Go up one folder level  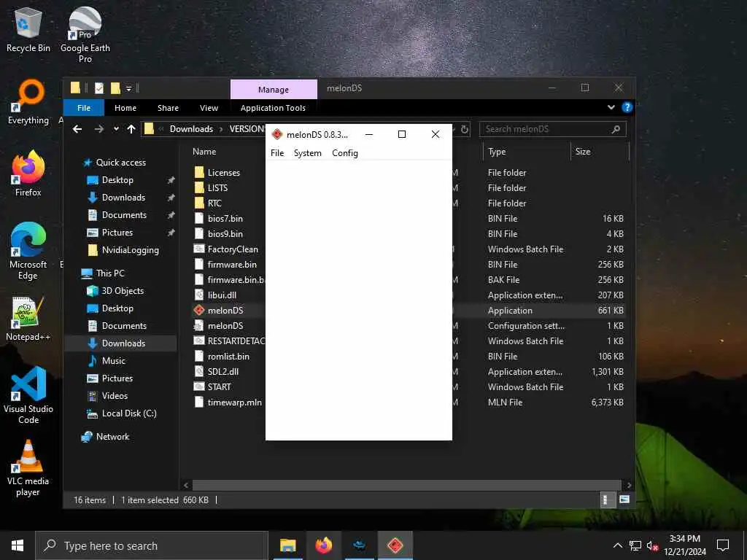[131, 129]
